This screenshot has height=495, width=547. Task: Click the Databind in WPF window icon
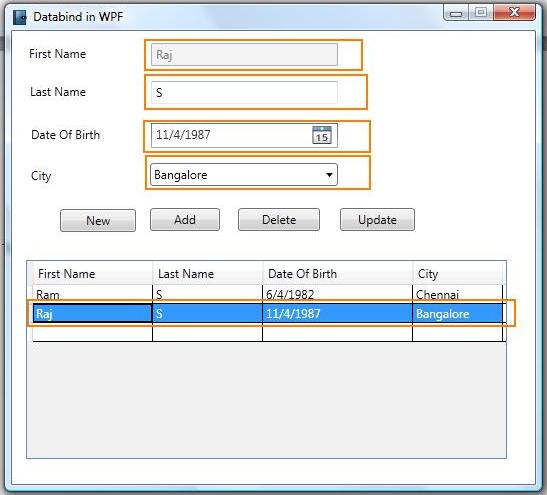click(19, 17)
